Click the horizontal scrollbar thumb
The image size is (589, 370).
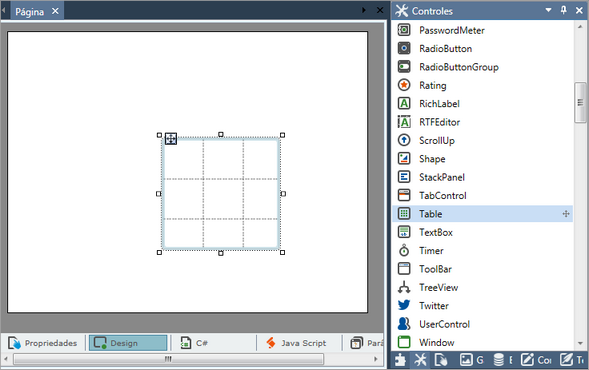pos(168,359)
